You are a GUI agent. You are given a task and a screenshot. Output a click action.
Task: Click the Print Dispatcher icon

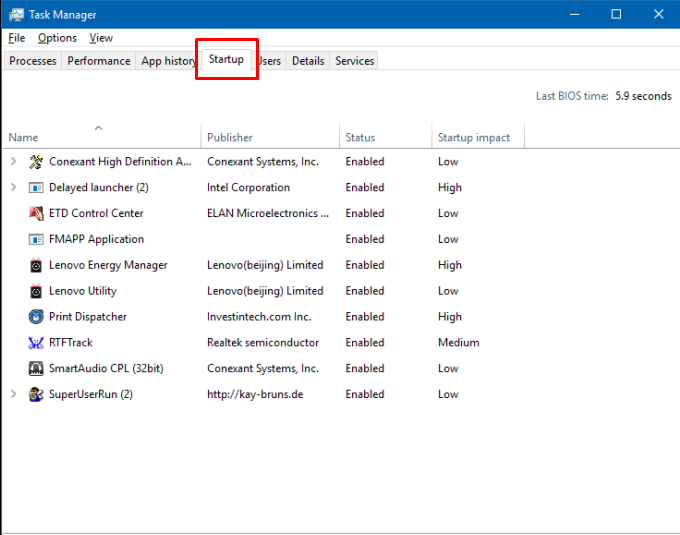tap(36, 317)
